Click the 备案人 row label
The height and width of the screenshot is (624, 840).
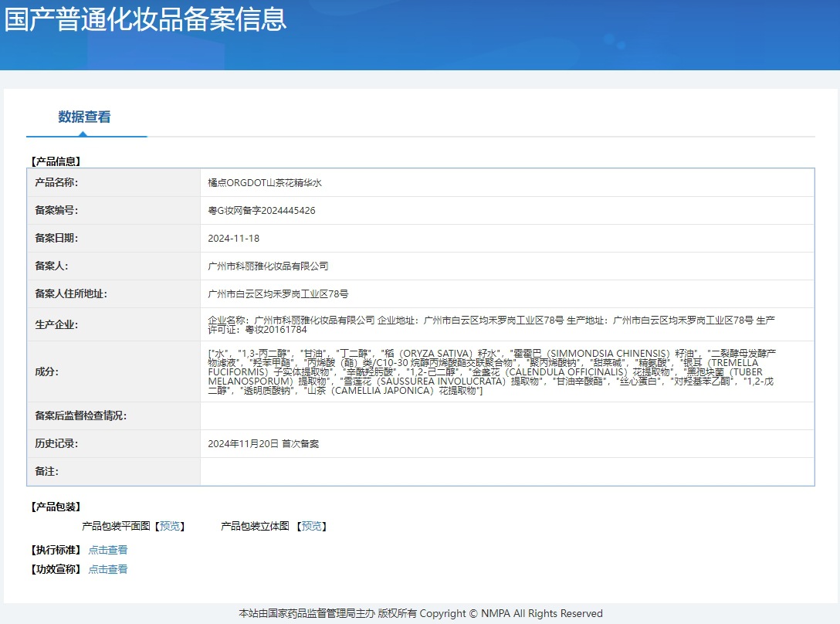click(52, 266)
